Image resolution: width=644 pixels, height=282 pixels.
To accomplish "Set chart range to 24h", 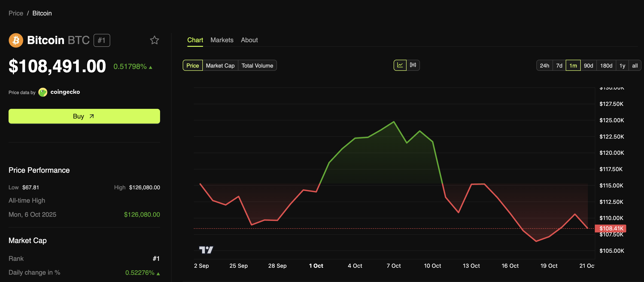I will (544, 66).
